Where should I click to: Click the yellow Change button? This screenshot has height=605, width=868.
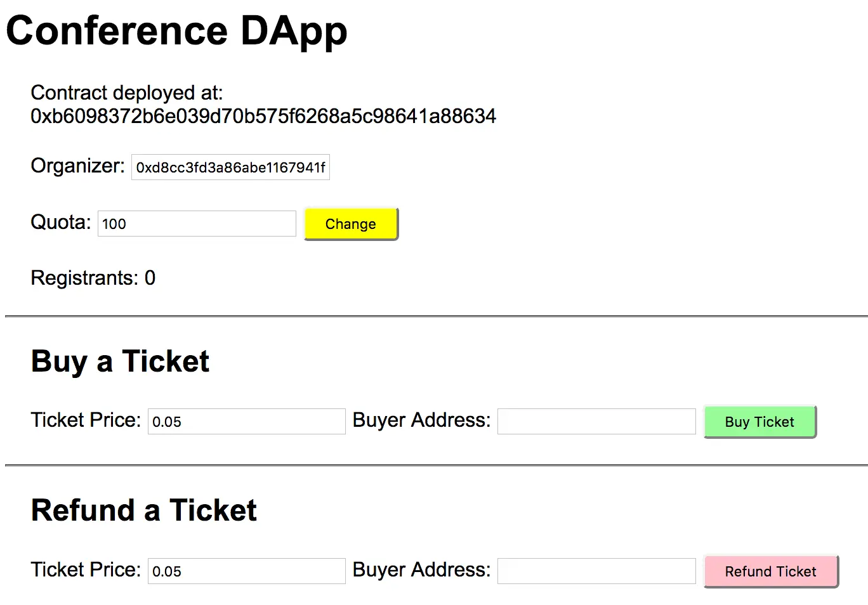[351, 224]
